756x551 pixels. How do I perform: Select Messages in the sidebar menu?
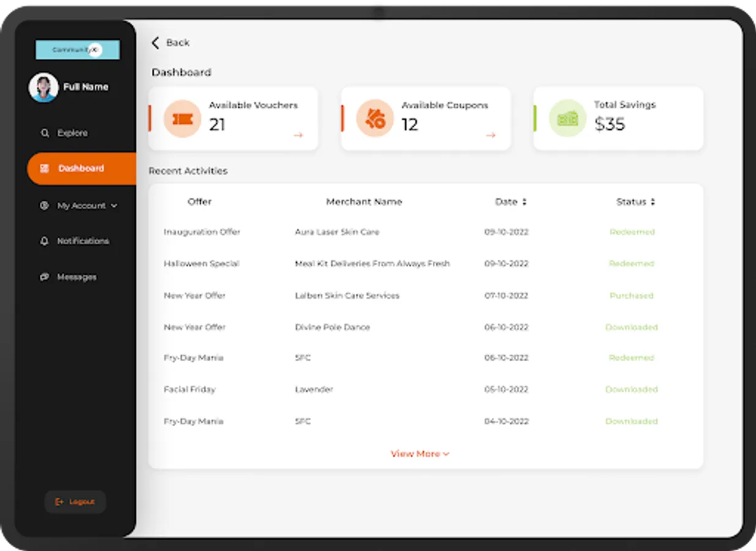[x=77, y=277]
